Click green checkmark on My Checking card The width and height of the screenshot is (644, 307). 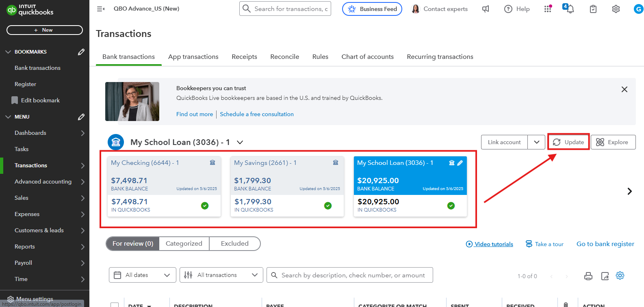205,205
